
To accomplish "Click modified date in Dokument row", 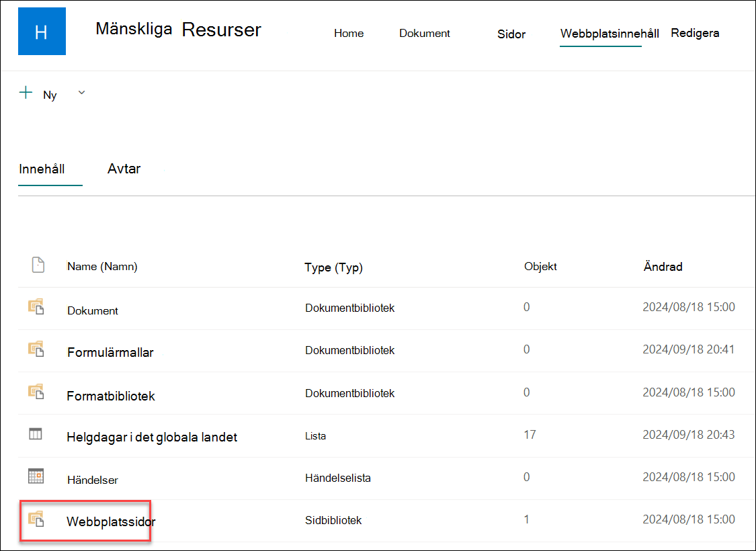I will tap(689, 307).
